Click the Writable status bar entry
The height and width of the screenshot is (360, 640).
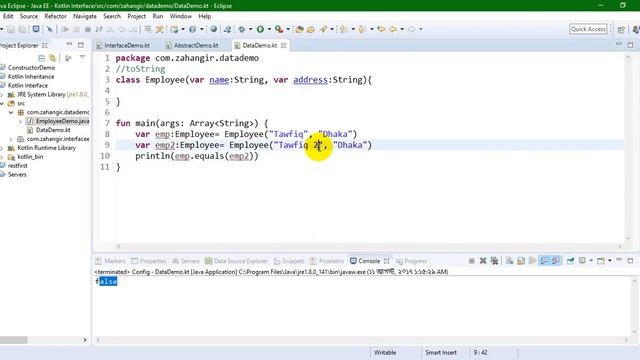coord(385,352)
